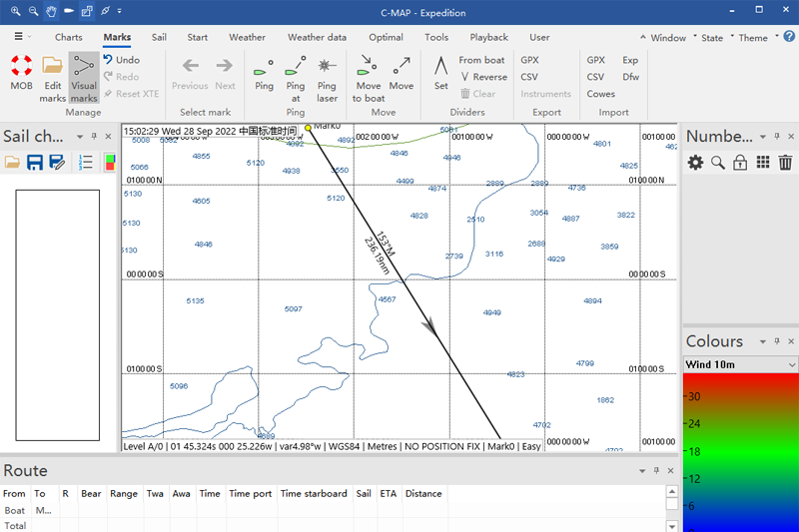Click Move to boat icon
This screenshot has width=799, height=532.
(x=368, y=66)
